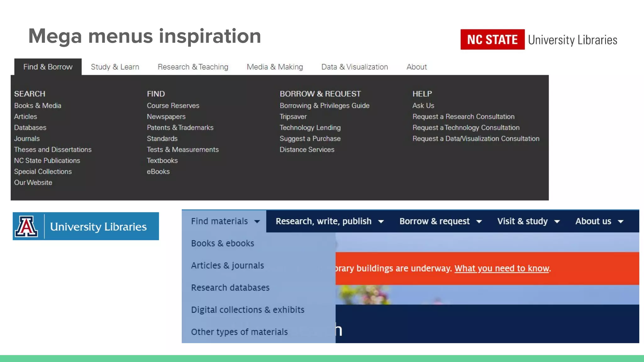The image size is (644, 362).
Task: Click the Course Reserves link
Action: click(x=173, y=106)
